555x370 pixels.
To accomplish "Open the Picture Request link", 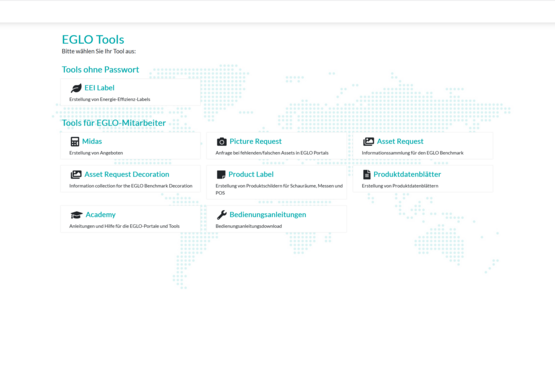I will [256, 141].
